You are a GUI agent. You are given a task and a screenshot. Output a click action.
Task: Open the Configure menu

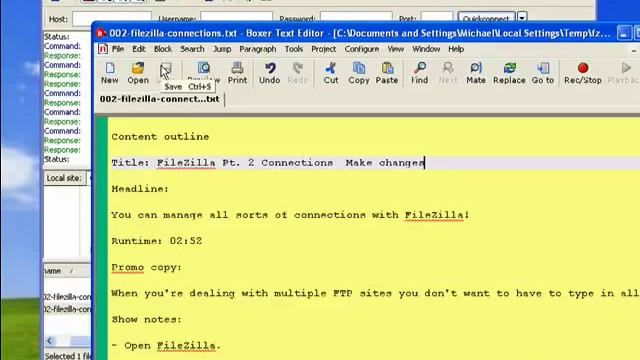(x=362, y=49)
